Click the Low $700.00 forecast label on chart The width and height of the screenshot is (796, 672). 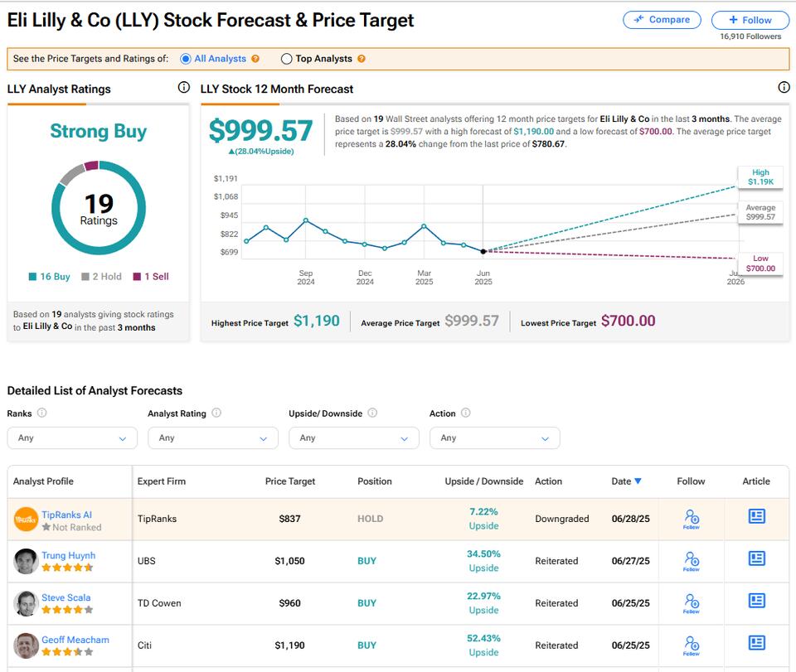(x=760, y=263)
